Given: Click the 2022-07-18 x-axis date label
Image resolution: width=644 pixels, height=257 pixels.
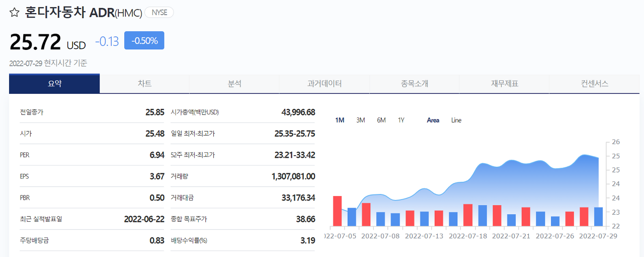Looking at the screenshot, I should [467, 235].
